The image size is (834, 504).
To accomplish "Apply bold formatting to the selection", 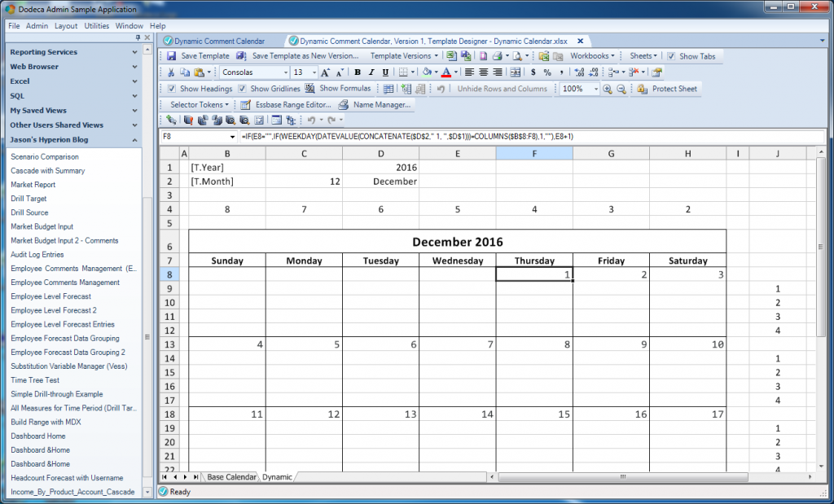I will coord(357,72).
